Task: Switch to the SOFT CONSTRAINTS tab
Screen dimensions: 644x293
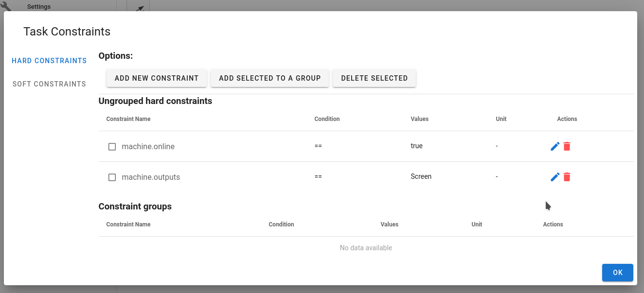Action: (49, 84)
